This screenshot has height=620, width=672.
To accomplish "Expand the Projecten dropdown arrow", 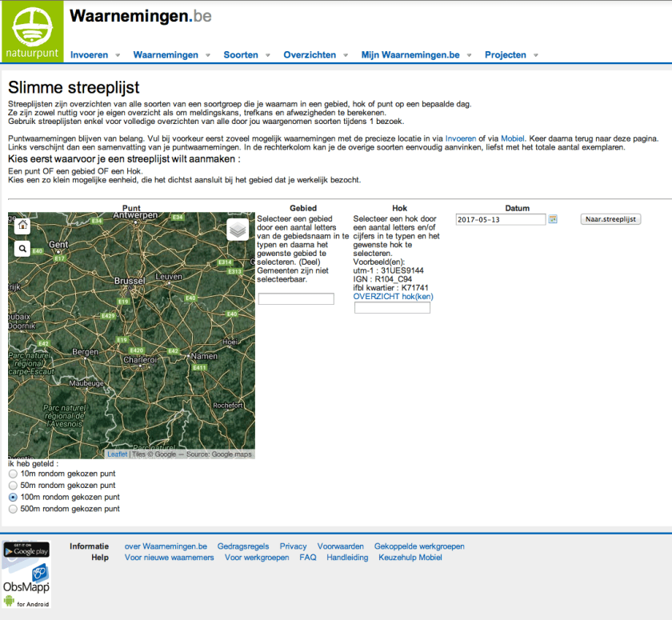I will click(x=536, y=55).
